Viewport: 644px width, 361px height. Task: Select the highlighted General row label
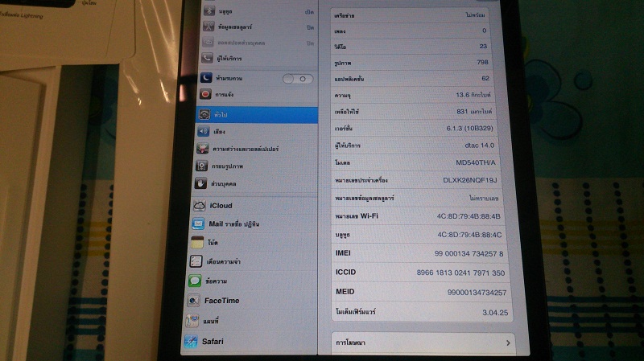click(221, 115)
